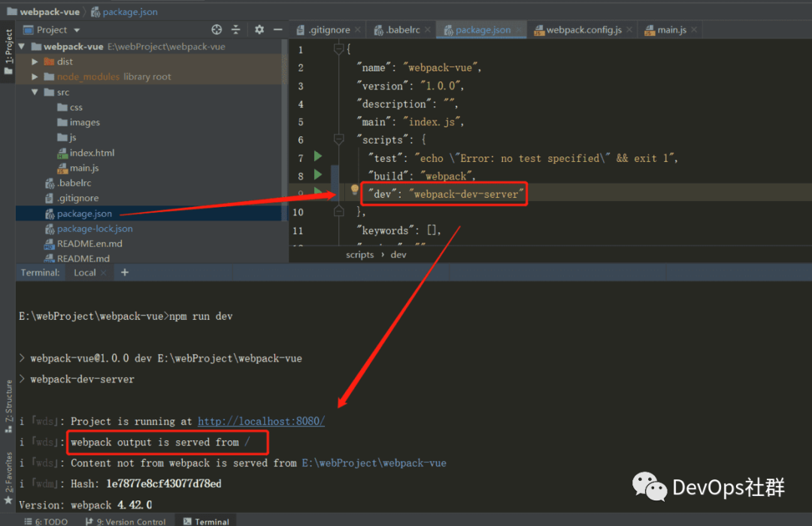Click the Terminal tool window button
Screen dimensions: 812x526
[x=206, y=521]
